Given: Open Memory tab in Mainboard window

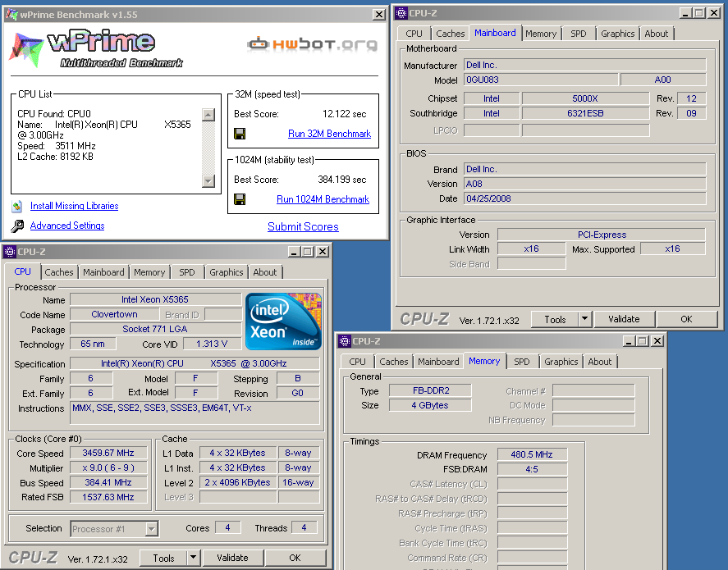Looking at the screenshot, I should pyautogui.click(x=540, y=34).
